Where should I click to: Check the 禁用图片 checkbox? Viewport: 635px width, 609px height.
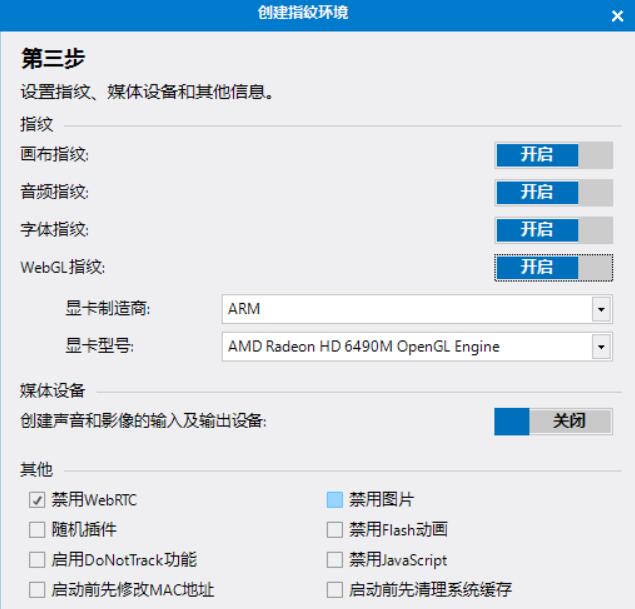(335, 500)
